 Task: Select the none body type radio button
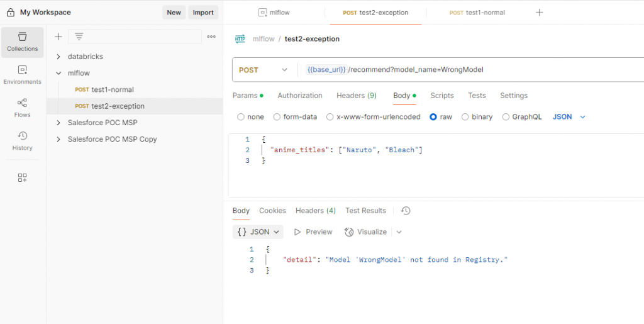[241, 117]
